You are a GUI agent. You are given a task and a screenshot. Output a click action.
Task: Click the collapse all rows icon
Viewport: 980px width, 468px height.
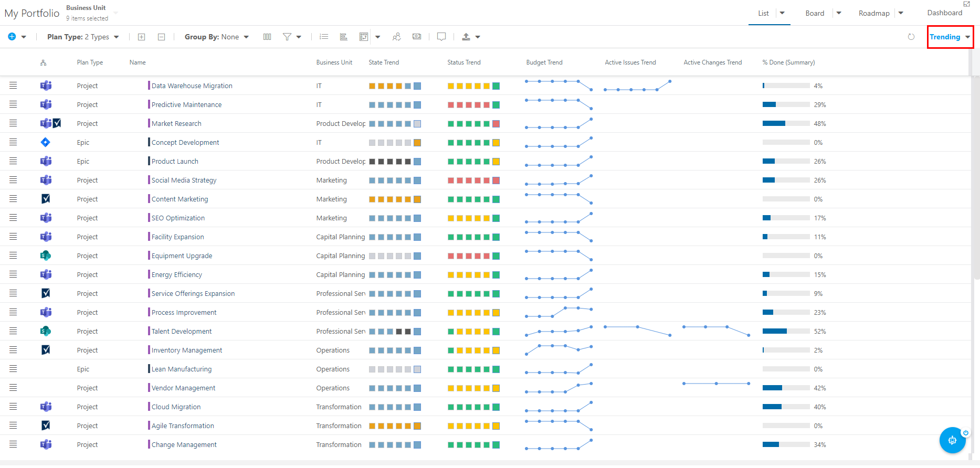[x=162, y=37]
